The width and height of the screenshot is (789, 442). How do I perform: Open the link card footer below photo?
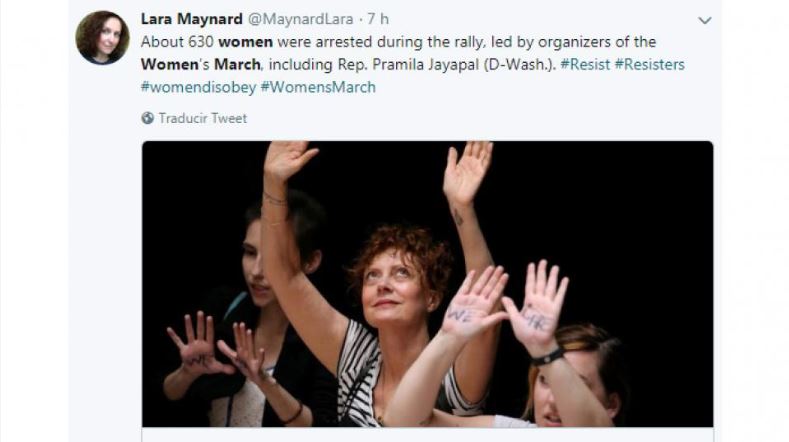coord(427,435)
